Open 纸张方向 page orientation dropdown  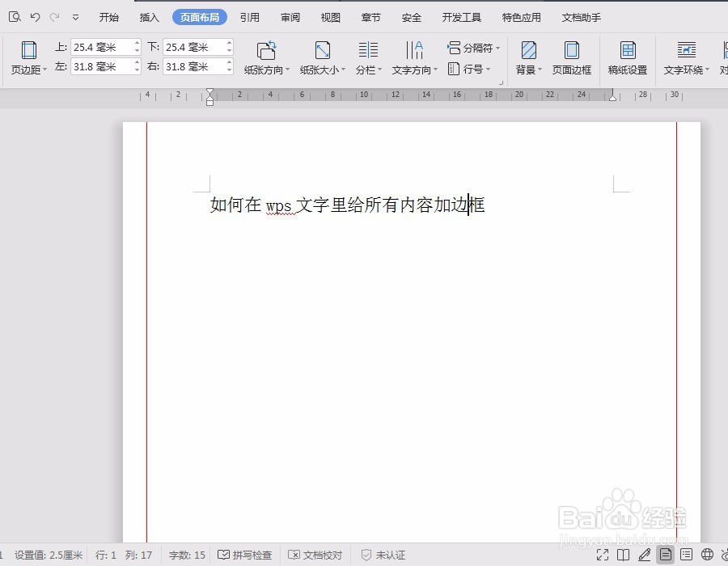click(267, 57)
